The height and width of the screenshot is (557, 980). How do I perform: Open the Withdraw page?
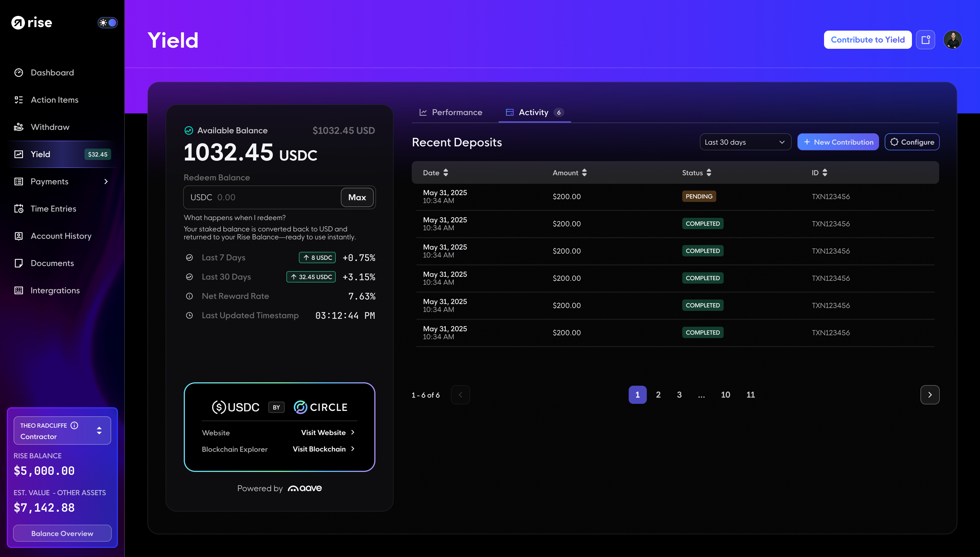[x=50, y=127]
